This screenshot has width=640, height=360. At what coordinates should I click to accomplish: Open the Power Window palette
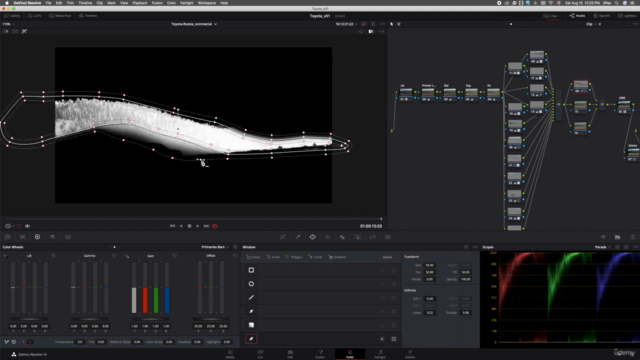[313, 237]
